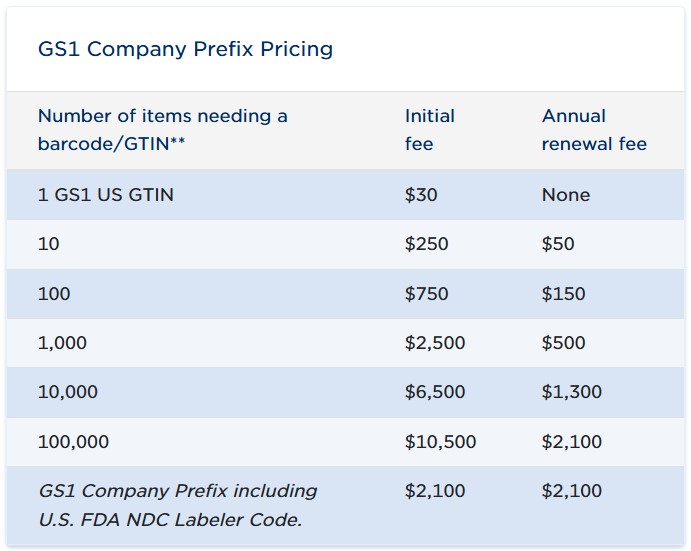
Task: Select the 10 items row label
Action: click(x=49, y=244)
